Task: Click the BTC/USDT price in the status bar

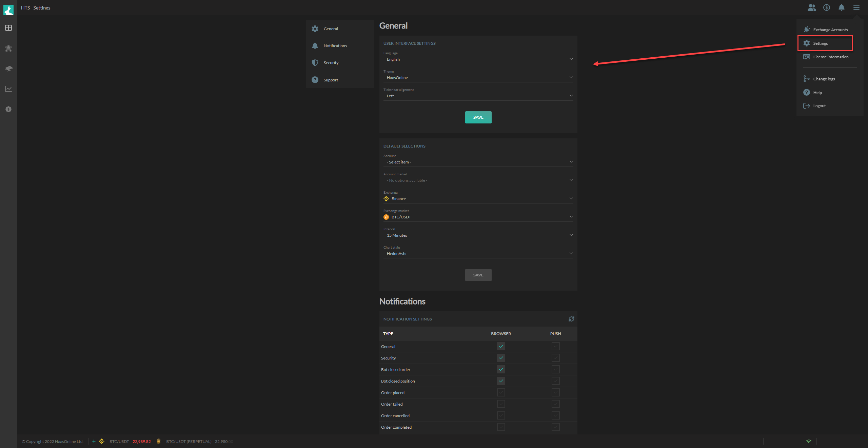Action: pos(141,441)
